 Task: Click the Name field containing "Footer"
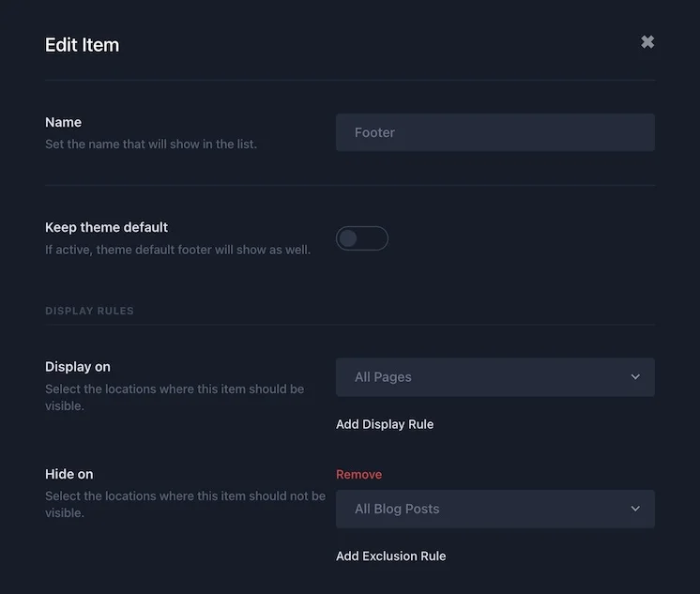pyautogui.click(x=495, y=132)
